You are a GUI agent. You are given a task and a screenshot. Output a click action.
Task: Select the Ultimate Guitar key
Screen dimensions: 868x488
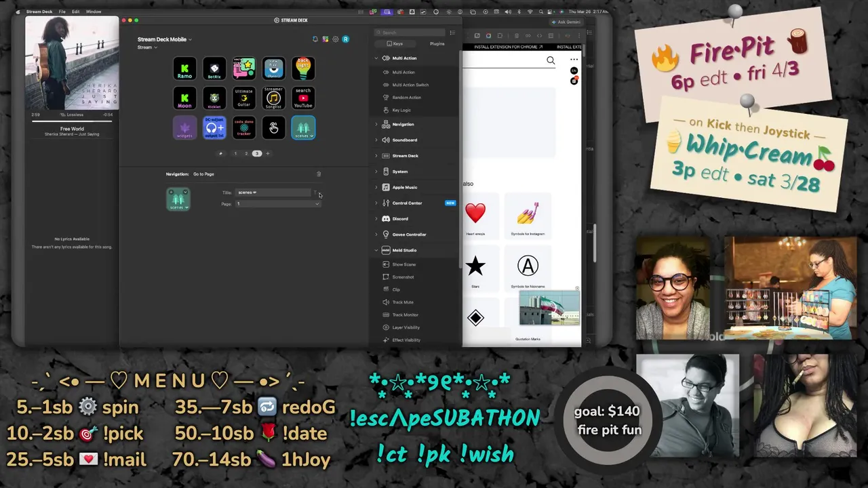pos(244,98)
